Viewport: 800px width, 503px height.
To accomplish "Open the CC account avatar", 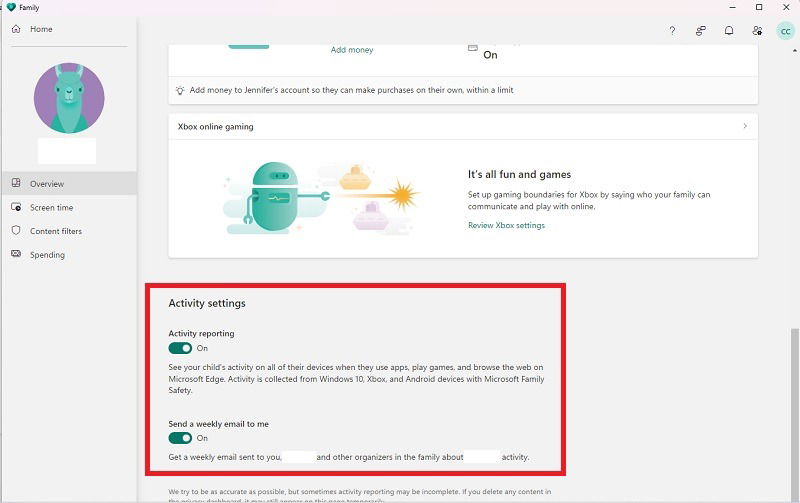I will pyautogui.click(x=786, y=31).
